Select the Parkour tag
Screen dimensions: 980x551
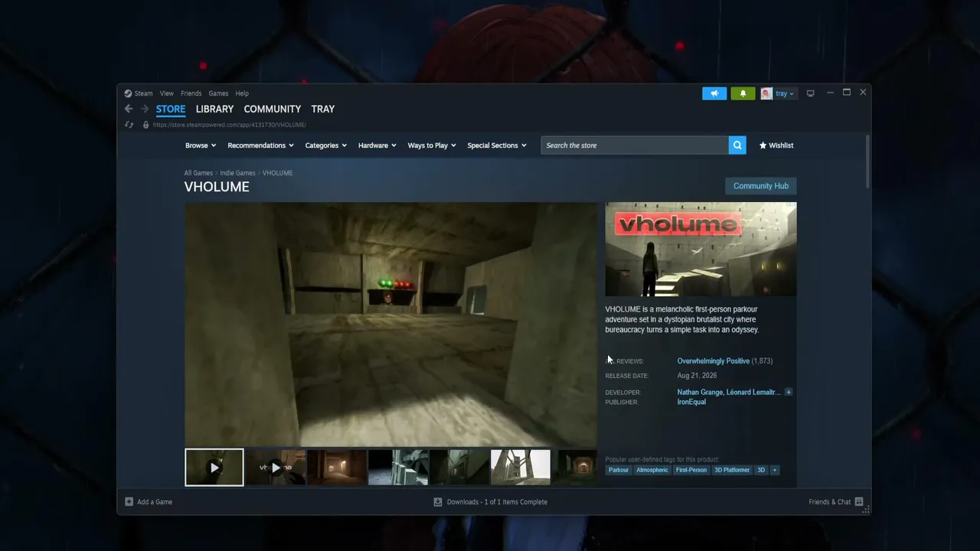point(619,470)
